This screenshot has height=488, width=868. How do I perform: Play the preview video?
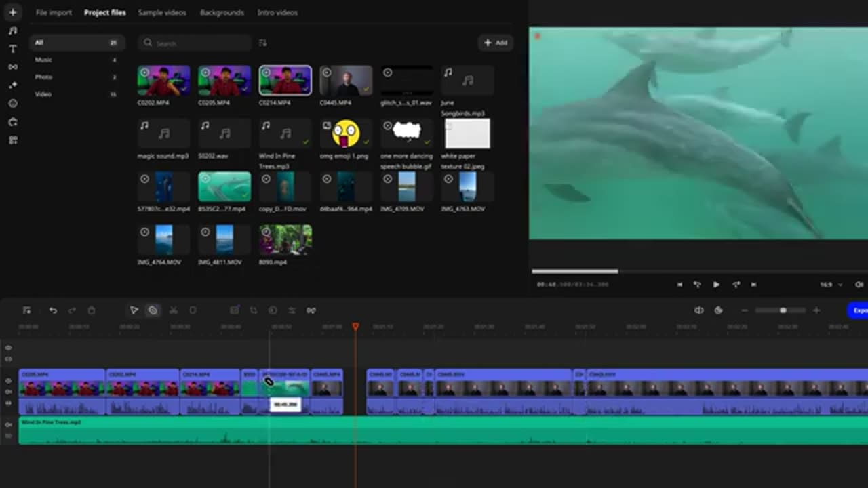tap(716, 285)
